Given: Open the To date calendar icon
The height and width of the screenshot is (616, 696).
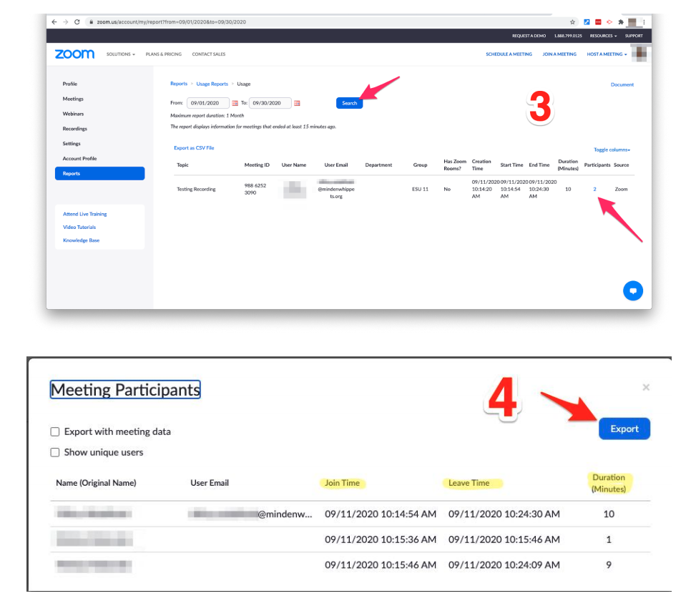Looking at the screenshot, I should click(x=297, y=103).
